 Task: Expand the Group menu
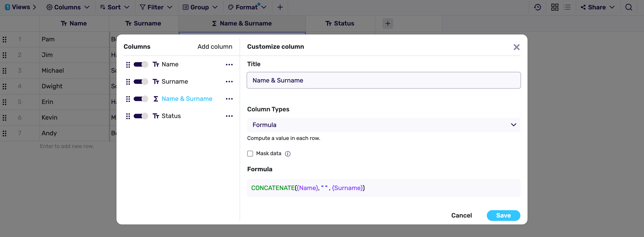coord(200,7)
